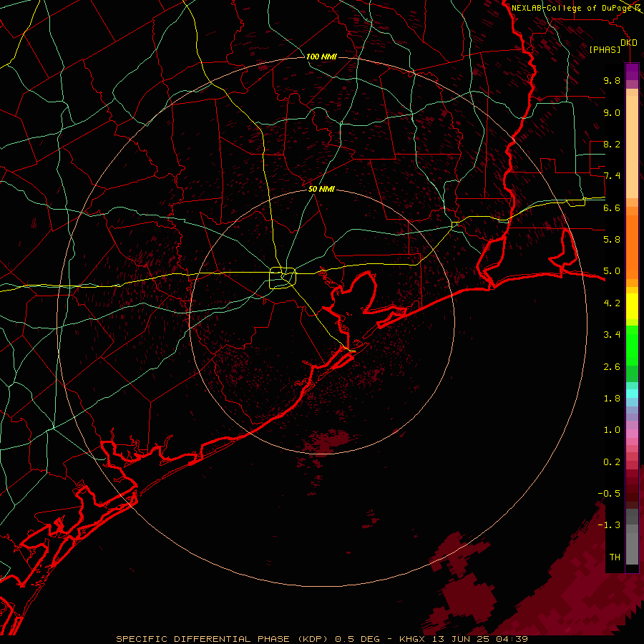Click the "3.4" color scale value
This screenshot has height=644, width=644.
click(612, 335)
